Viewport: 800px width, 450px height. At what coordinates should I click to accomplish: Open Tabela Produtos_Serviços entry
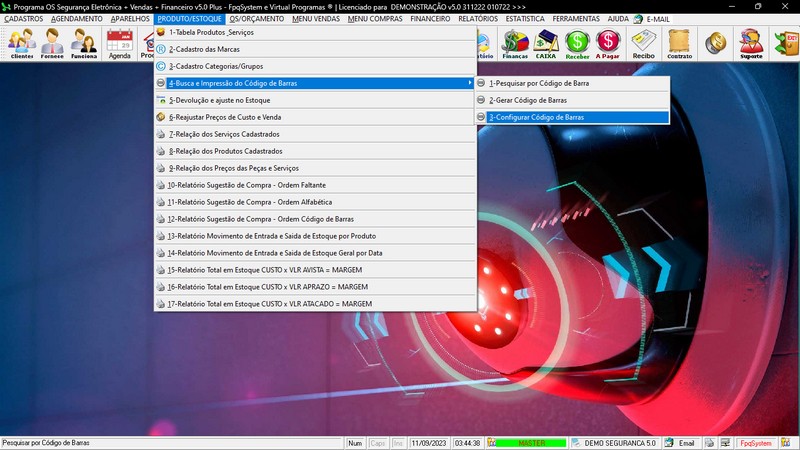(212, 32)
